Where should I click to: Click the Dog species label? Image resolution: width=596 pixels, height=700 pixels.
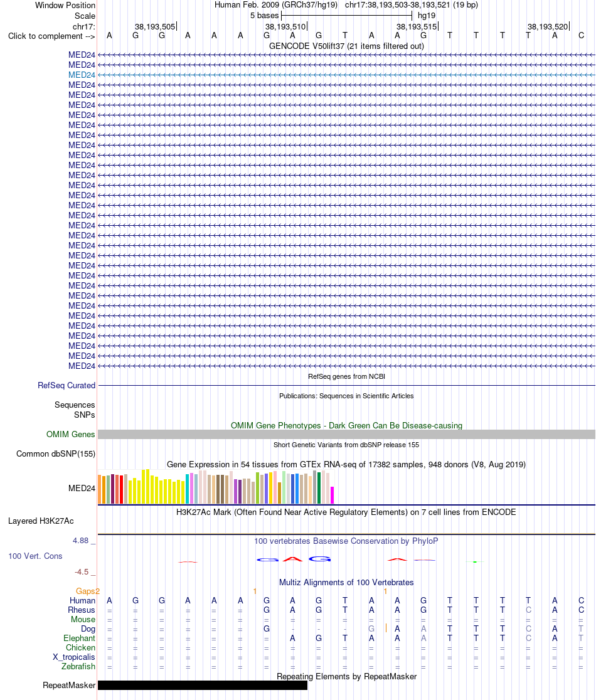[88, 628]
